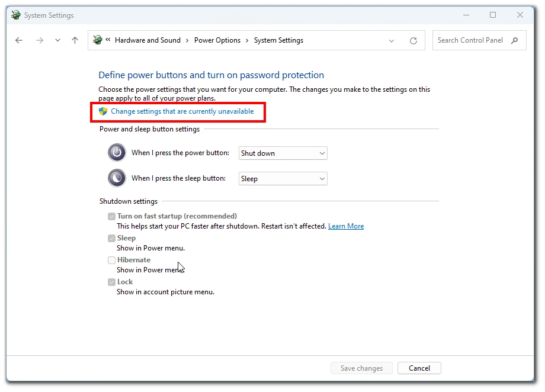Refresh the page with the refresh icon
The width and height of the screenshot is (545, 392).
[x=413, y=41]
